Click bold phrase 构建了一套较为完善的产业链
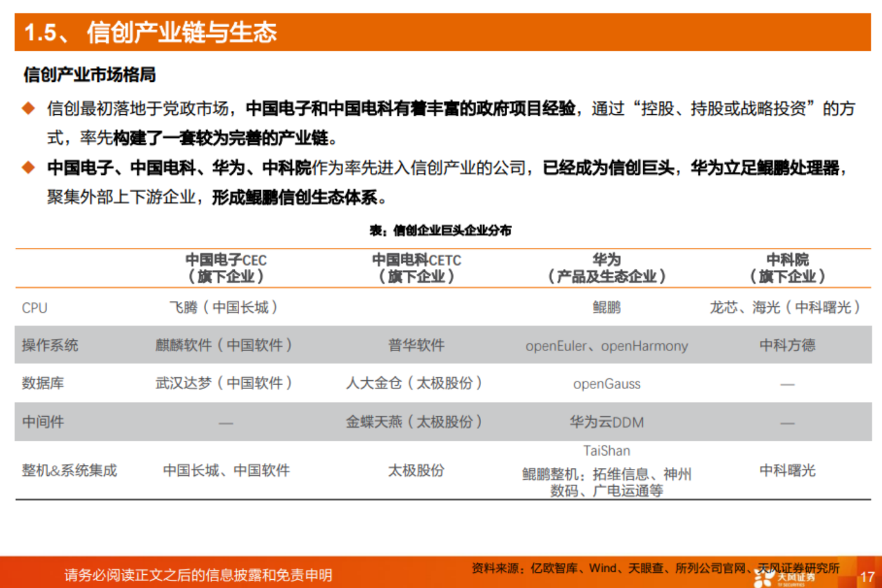 pyautogui.click(x=220, y=138)
